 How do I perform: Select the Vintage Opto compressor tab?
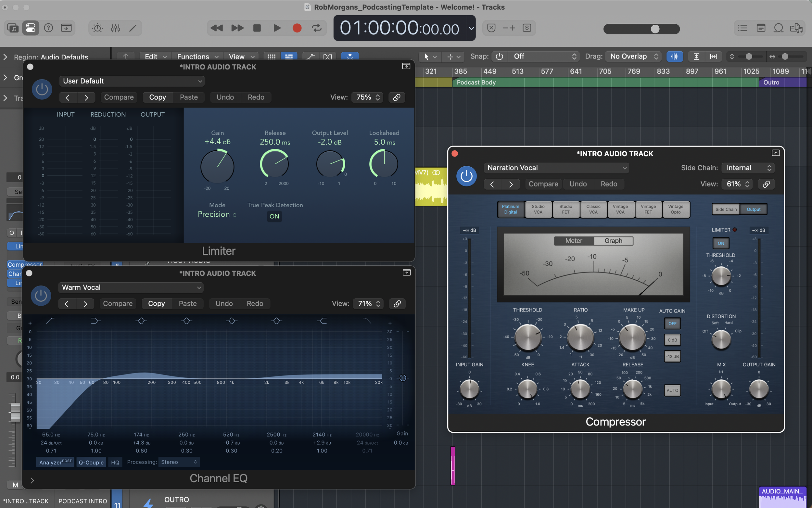click(676, 209)
